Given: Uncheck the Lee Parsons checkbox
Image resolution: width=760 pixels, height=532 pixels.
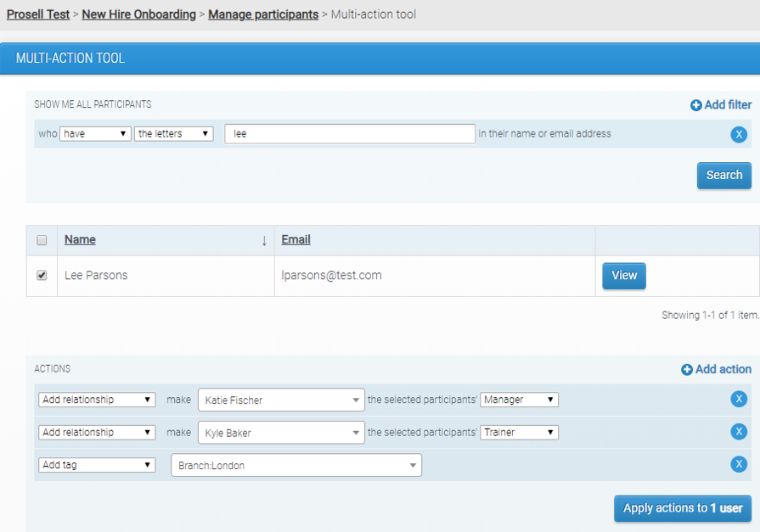Looking at the screenshot, I should [42, 276].
